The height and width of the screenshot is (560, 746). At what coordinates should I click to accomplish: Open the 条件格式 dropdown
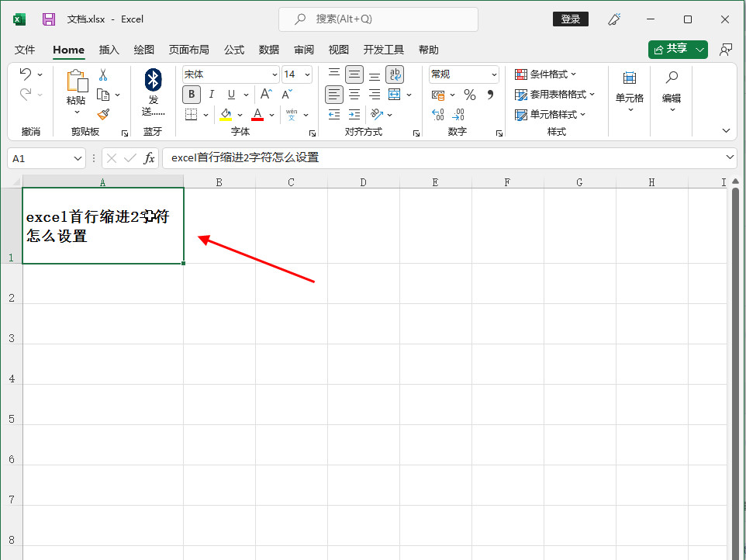click(545, 74)
